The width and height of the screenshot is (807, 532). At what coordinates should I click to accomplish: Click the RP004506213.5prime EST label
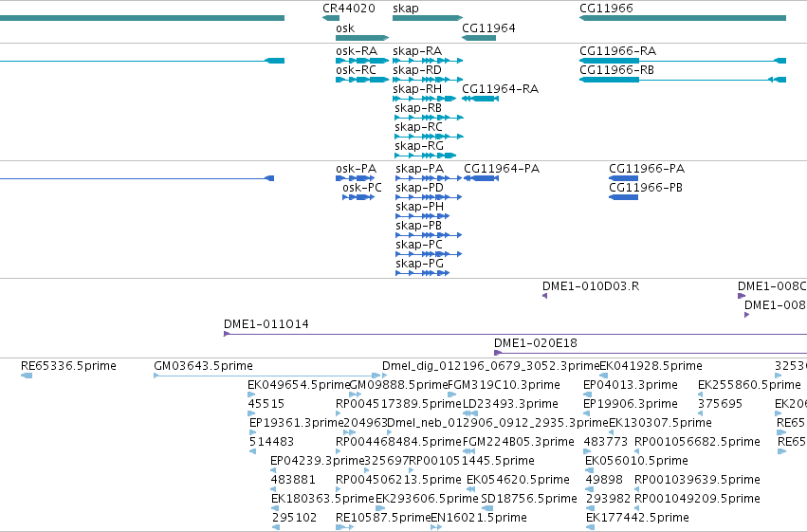tap(399, 481)
